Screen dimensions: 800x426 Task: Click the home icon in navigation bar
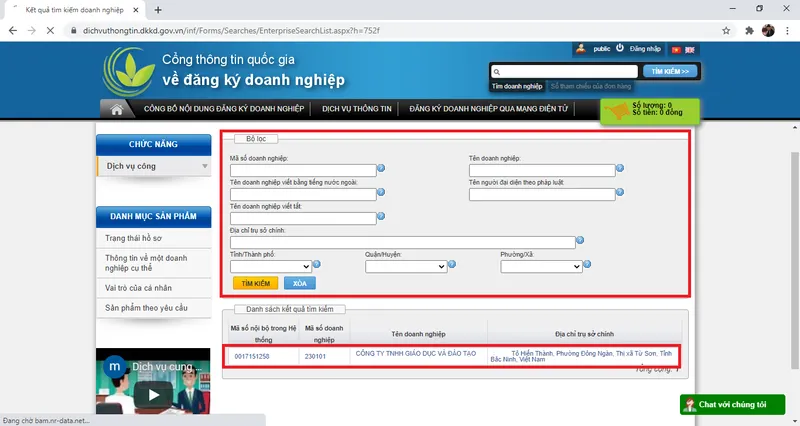(117, 109)
